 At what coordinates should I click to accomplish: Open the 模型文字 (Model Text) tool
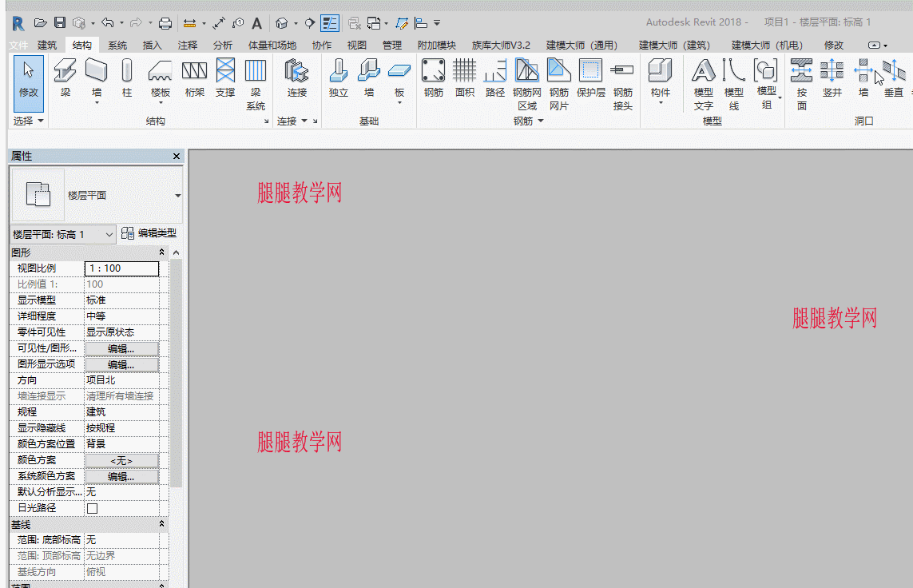(704, 85)
